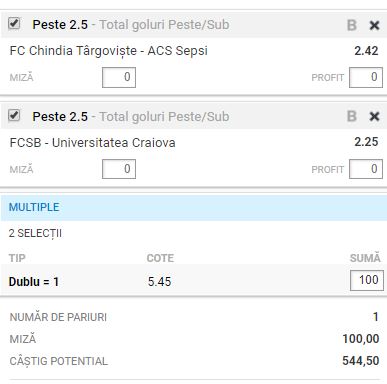Click the 5.45 combined odds value
387x384 pixels.
click(159, 282)
